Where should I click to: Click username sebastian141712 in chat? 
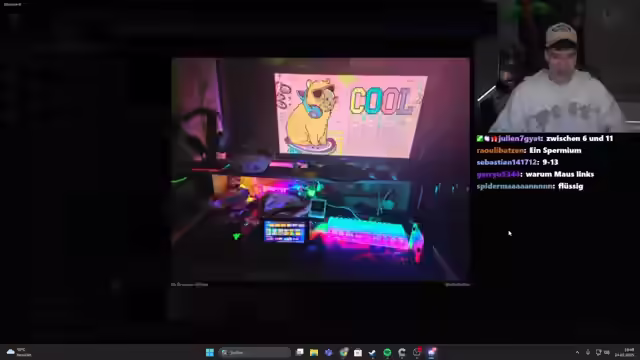(507, 162)
